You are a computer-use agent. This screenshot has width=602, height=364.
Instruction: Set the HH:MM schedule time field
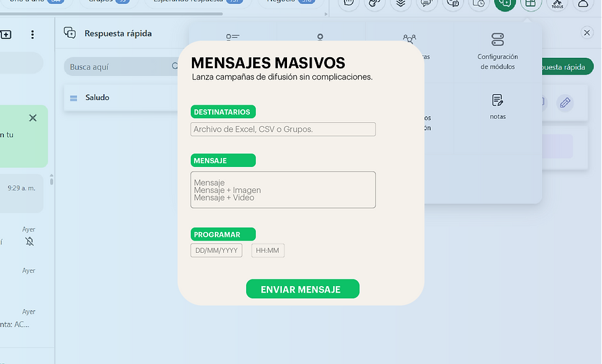click(x=267, y=250)
